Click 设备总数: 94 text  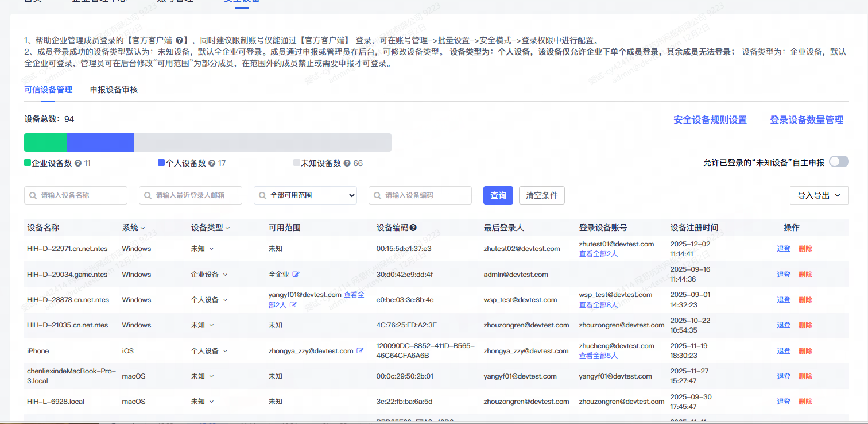point(49,119)
